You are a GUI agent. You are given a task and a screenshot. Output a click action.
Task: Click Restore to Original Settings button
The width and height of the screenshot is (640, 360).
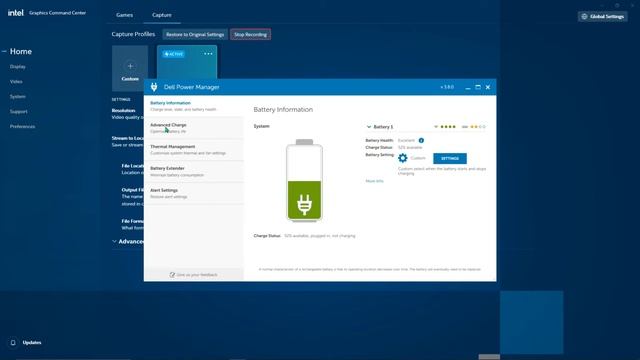point(195,35)
